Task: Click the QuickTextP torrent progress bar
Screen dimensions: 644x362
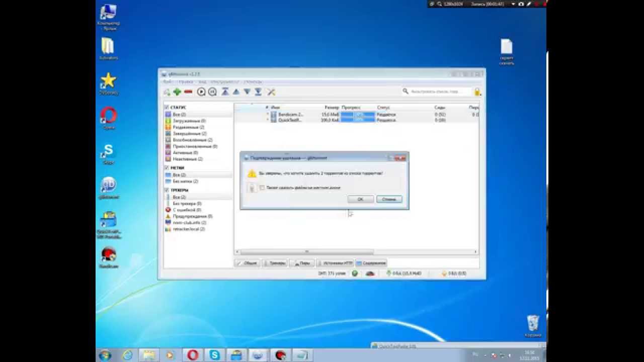Action: click(358, 120)
